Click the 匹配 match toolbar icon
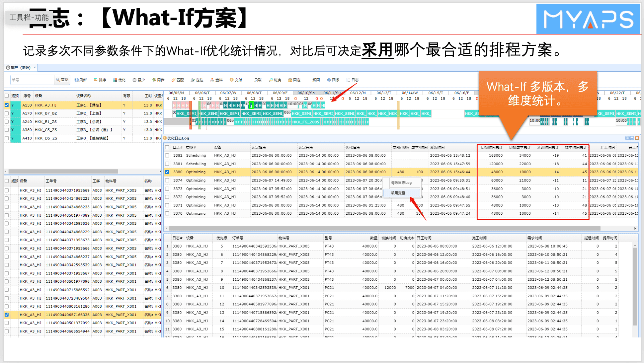This screenshot has height=363, width=644. point(177,80)
